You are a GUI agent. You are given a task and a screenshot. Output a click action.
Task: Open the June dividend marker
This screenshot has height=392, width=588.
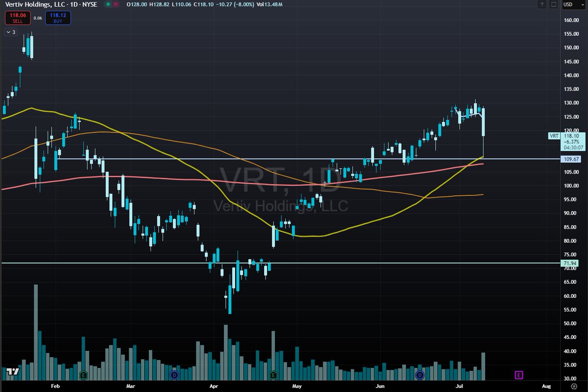point(419,375)
